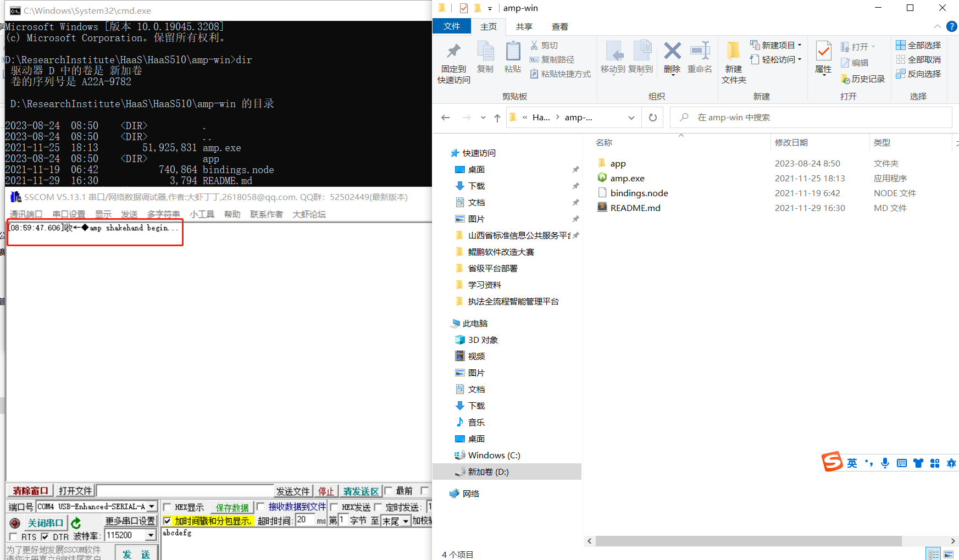Go back with the Explorer back arrow
The width and height of the screenshot is (959, 560).
click(446, 118)
